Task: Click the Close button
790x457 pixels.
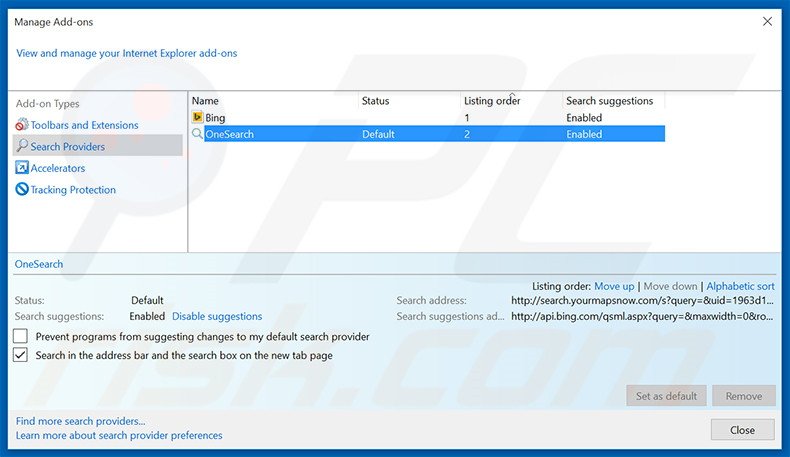Action: point(743,430)
